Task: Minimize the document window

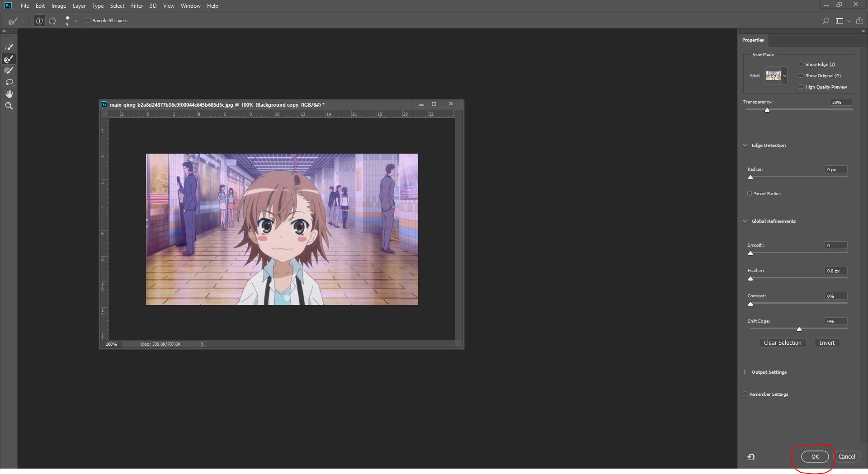Action: (421, 104)
